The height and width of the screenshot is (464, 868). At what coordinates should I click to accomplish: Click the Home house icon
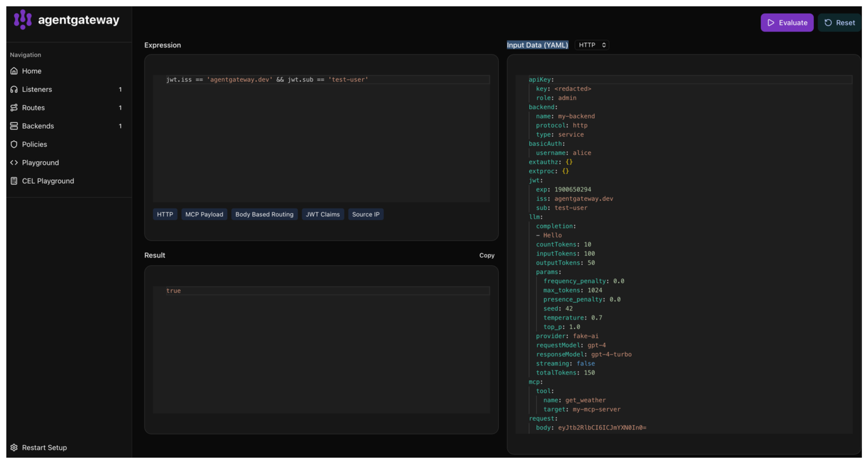pos(14,71)
